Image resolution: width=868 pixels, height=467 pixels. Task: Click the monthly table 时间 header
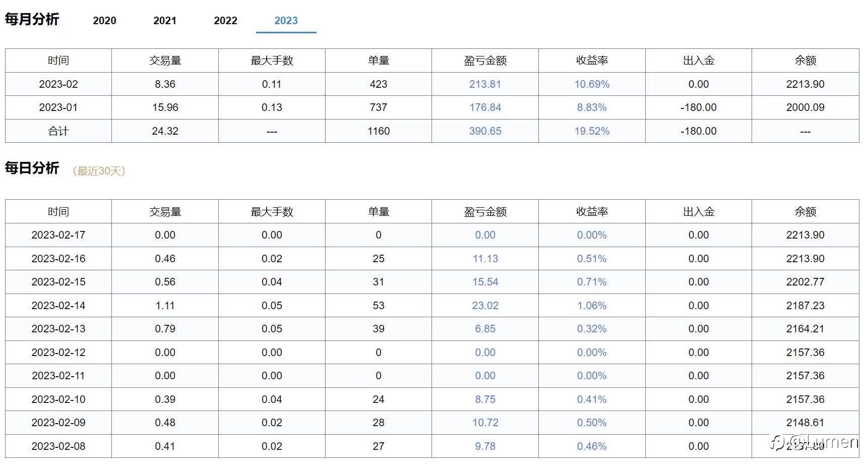(58, 61)
